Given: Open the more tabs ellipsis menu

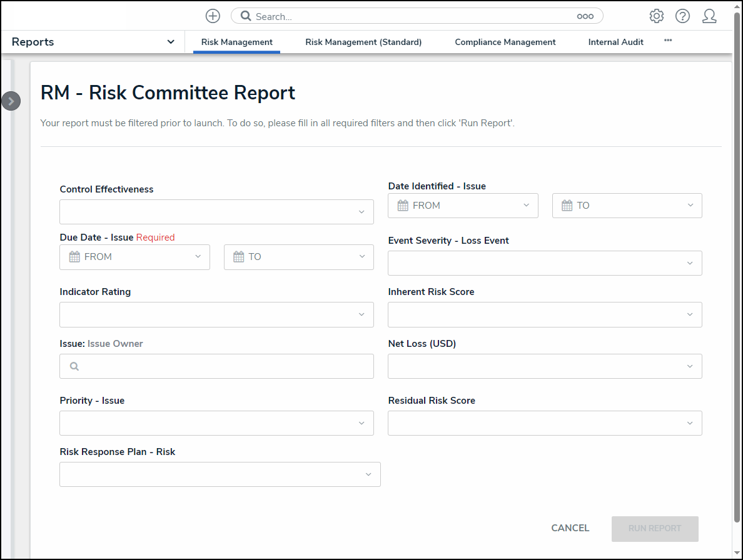Looking at the screenshot, I should click(668, 41).
